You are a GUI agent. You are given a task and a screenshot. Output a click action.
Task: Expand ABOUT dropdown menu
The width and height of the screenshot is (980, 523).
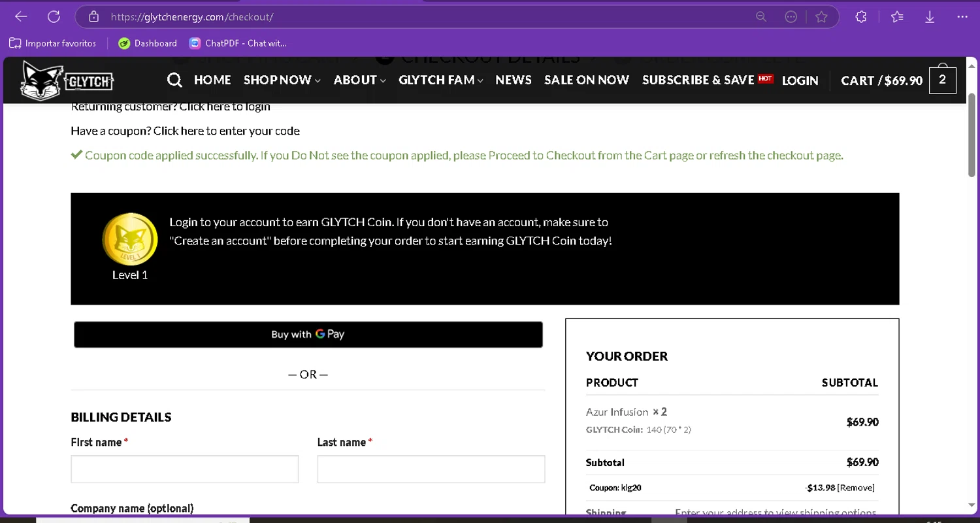click(359, 80)
